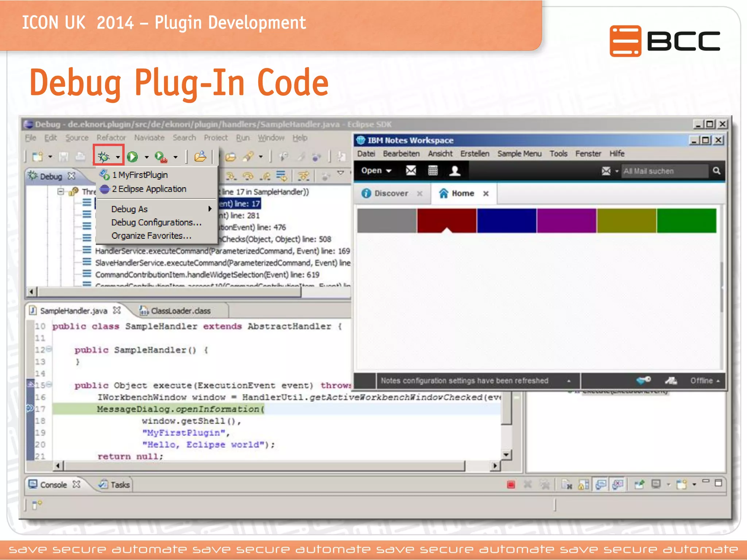Click the editor horizontal scrollbar right arrow
Image resolution: width=747 pixels, height=560 pixels.
(x=495, y=466)
